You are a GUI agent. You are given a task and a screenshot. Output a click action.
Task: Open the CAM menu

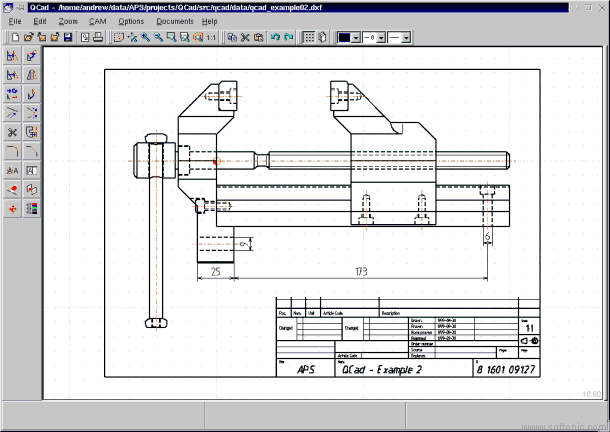(x=97, y=21)
